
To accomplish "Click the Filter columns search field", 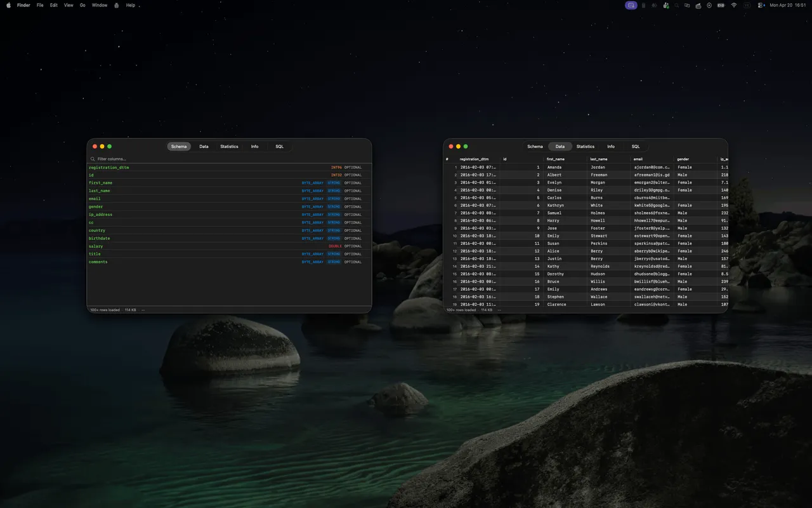I will click(x=229, y=159).
